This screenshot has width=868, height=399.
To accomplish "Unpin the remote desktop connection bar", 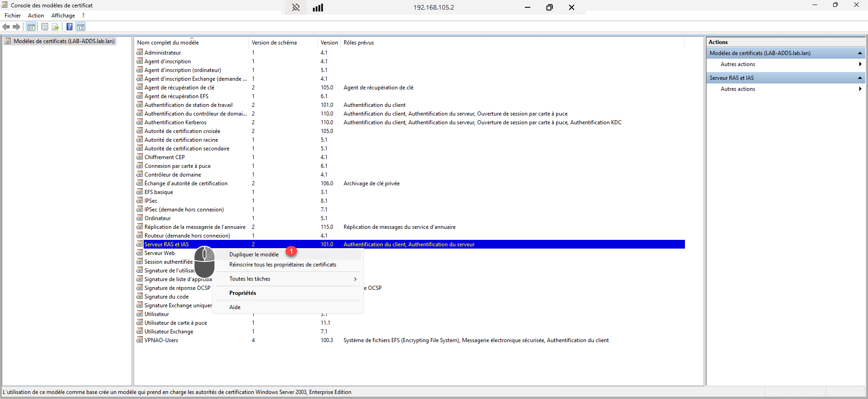I will [x=296, y=7].
